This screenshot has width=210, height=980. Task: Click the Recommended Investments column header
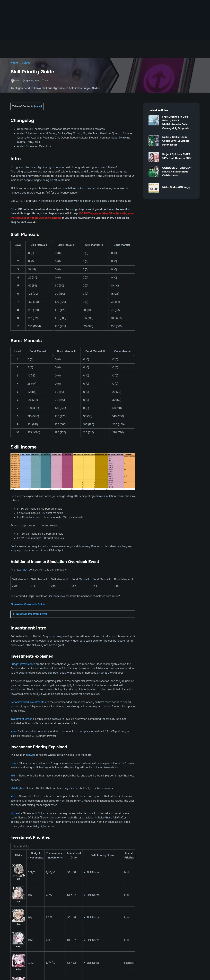pos(55,855)
